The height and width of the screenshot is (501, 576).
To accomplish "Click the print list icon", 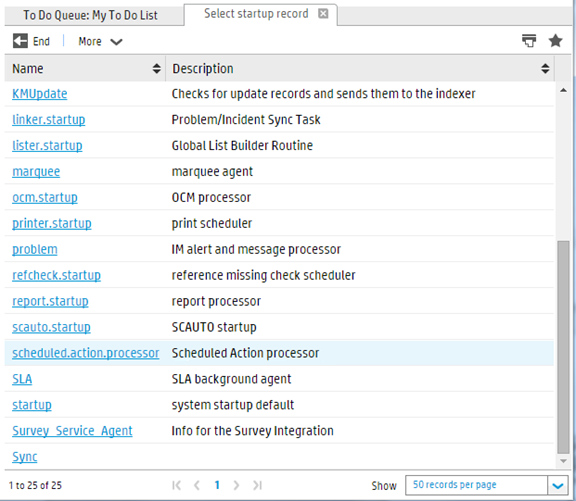I will (x=529, y=40).
